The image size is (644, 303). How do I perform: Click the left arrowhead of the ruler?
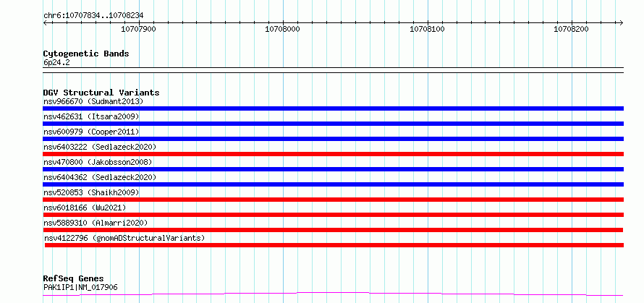click(x=45, y=22)
